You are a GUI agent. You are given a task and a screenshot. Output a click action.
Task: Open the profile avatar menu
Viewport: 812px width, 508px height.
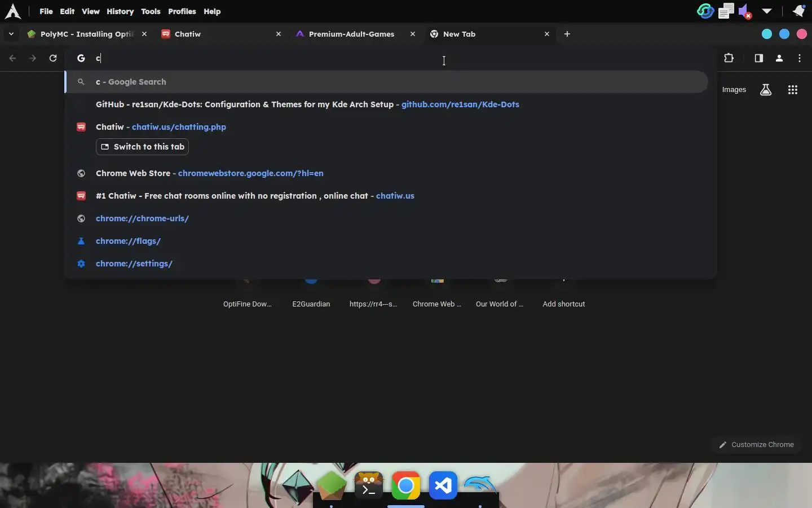coord(779,58)
